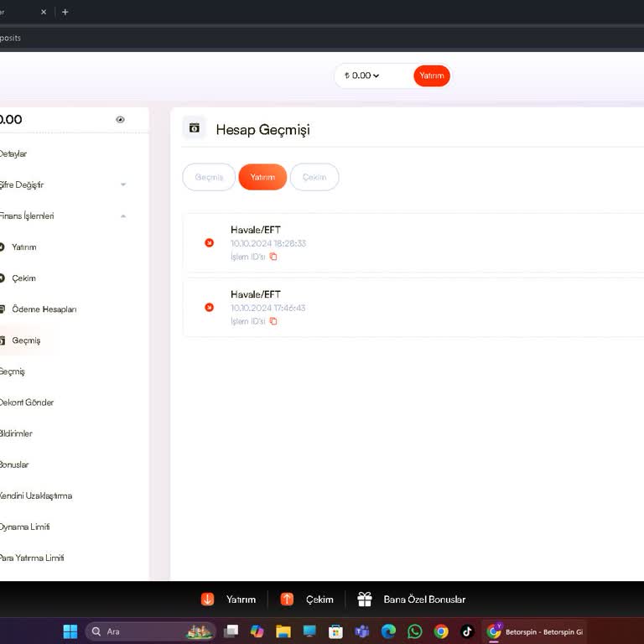Click the Bana Özel Bonuslar gift icon
This screenshot has width=644, height=644.
364,600
